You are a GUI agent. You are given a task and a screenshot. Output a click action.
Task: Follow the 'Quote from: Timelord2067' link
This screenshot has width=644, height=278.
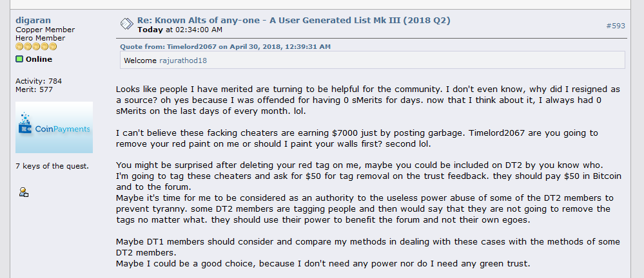click(225, 46)
